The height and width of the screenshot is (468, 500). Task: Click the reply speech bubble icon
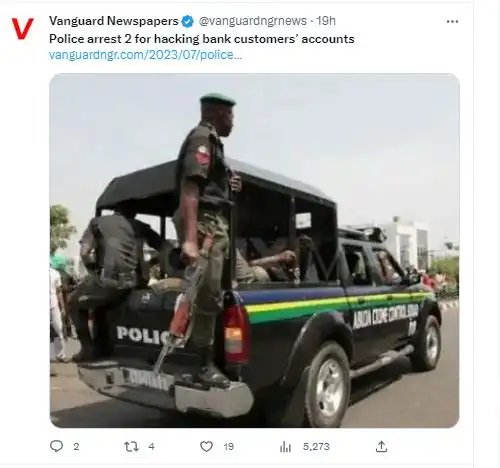pos(56,446)
